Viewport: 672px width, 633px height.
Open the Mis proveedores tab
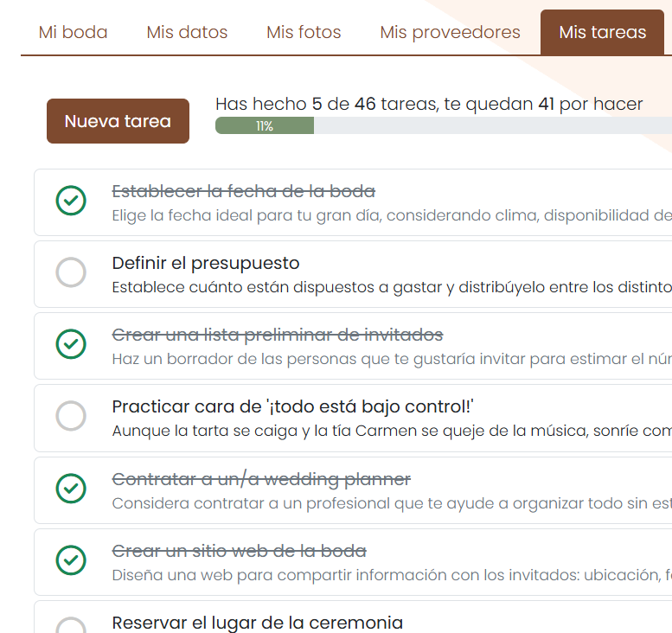450,32
